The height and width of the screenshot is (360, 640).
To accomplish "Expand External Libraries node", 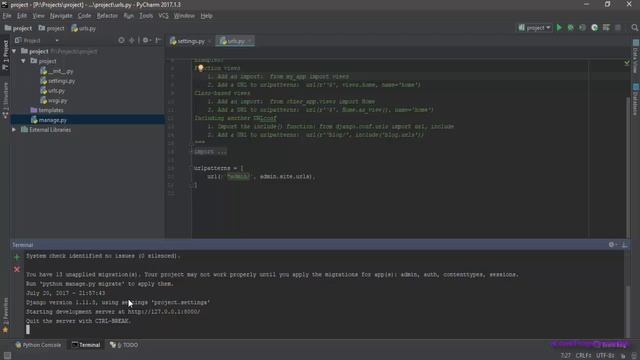I will click(x=14, y=130).
